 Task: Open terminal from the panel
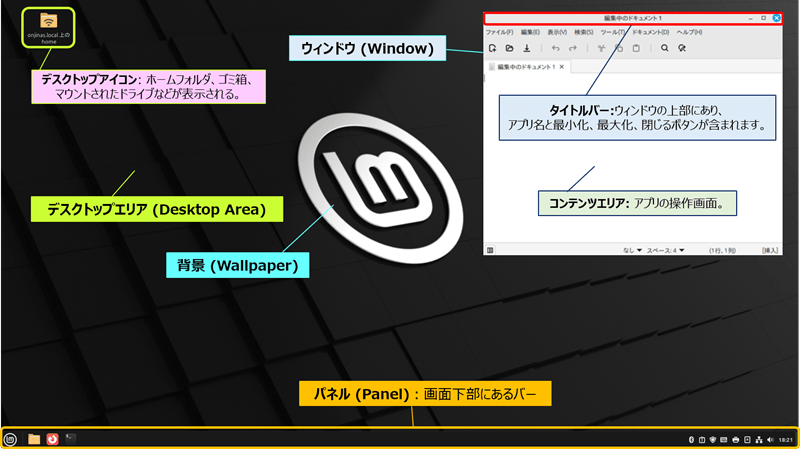point(70,439)
